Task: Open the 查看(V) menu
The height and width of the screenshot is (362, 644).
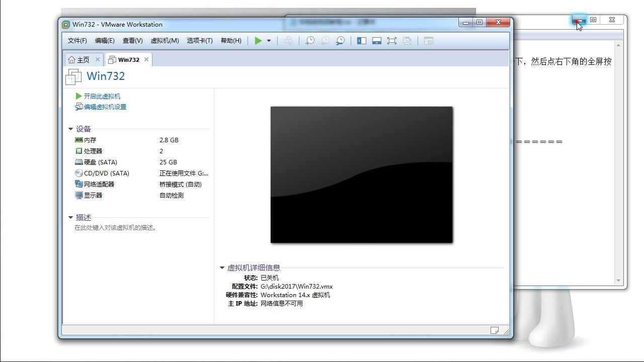Action: [x=133, y=41]
